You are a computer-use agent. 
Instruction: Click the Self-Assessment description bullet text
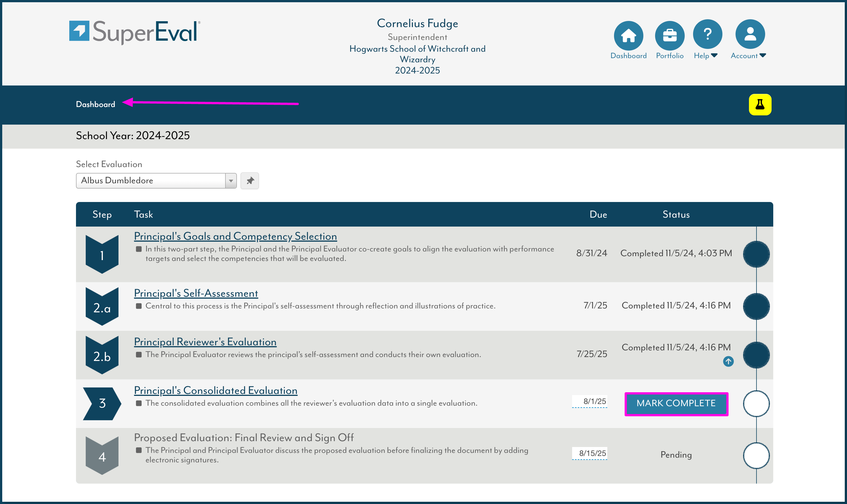[320, 306]
